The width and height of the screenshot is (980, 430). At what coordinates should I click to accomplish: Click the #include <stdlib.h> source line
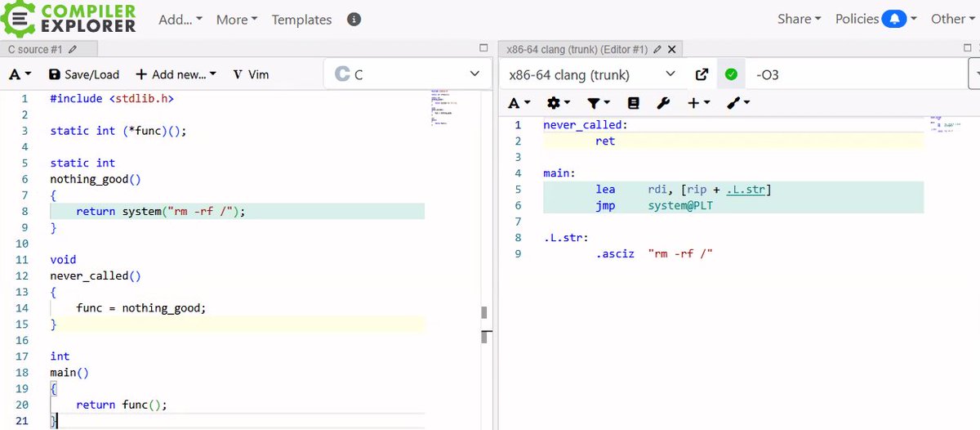(x=112, y=98)
